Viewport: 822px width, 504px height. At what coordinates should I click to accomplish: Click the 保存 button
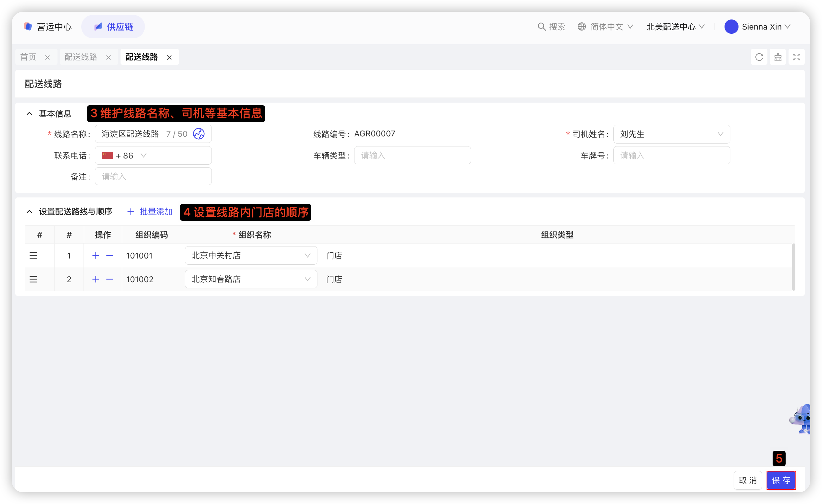point(781,480)
